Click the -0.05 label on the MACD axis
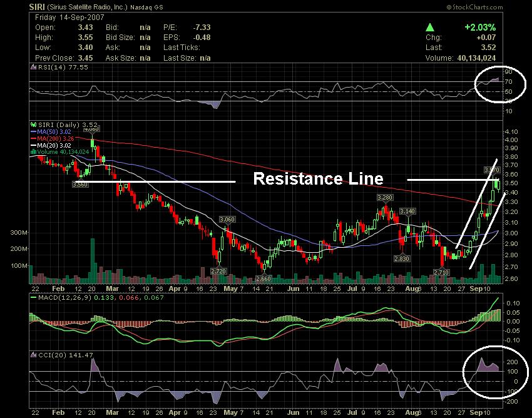The height and width of the screenshot is (418, 532). click(x=512, y=331)
